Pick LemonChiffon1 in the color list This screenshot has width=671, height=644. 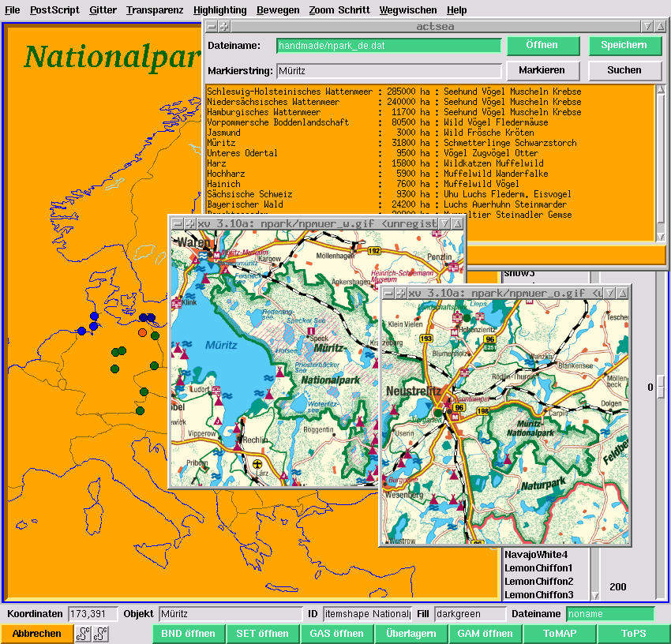(x=538, y=567)
